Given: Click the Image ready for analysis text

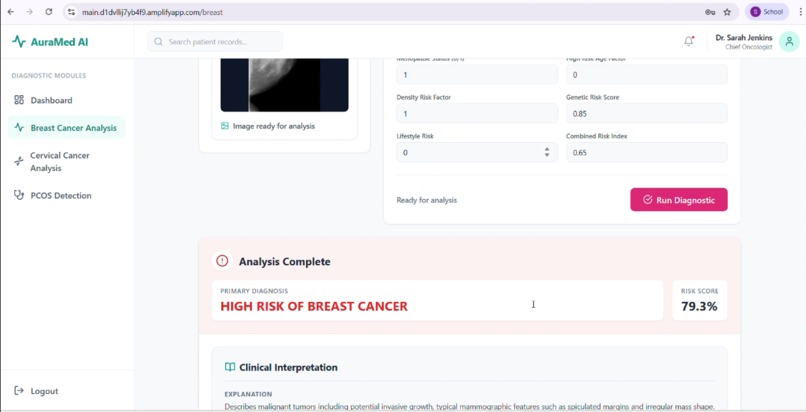Looking at the screenshot, I should 273,126.
